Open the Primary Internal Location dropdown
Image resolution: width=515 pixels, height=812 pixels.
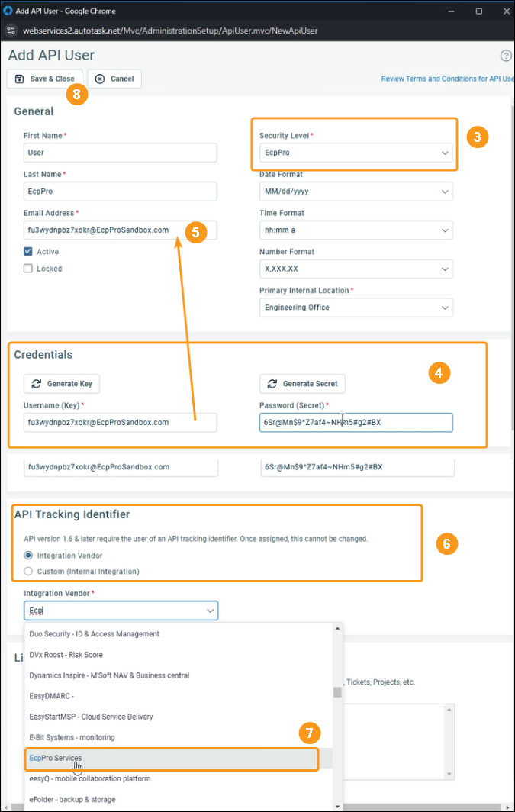point(356,308)
